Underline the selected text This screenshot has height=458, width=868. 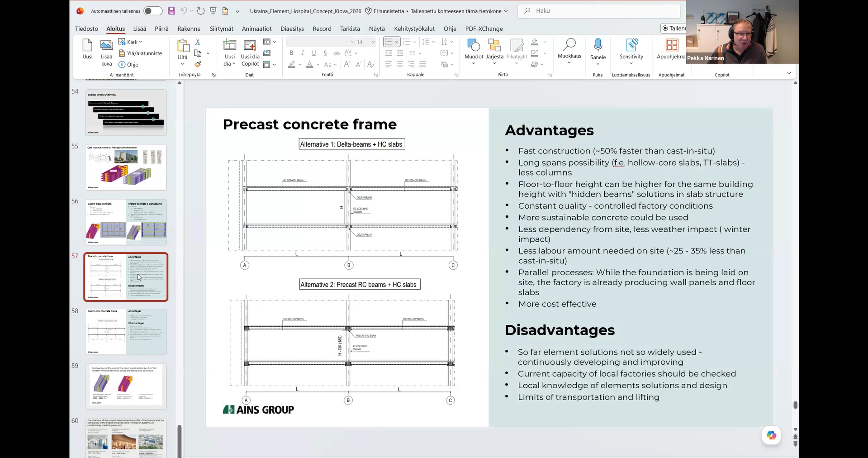pos(314,53)
